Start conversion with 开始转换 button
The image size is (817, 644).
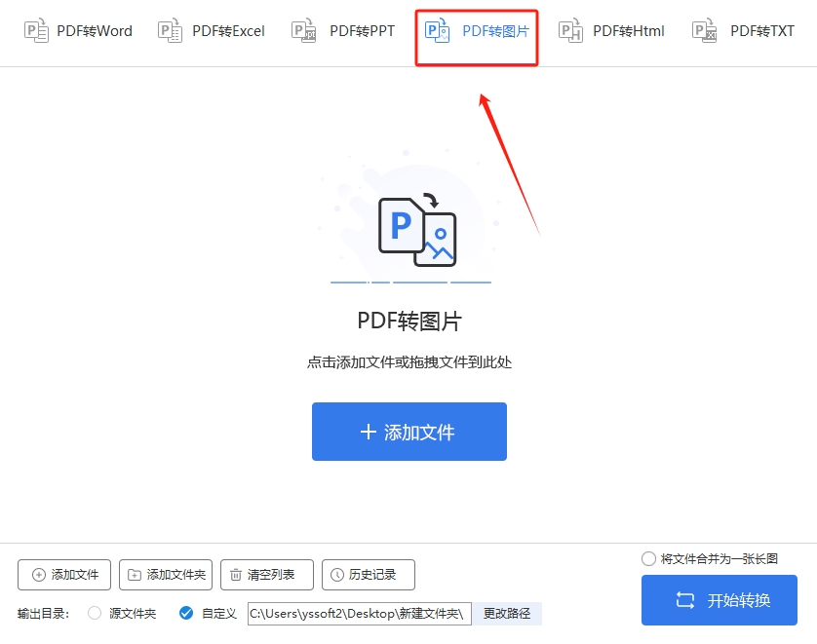(x=719, y=600)
